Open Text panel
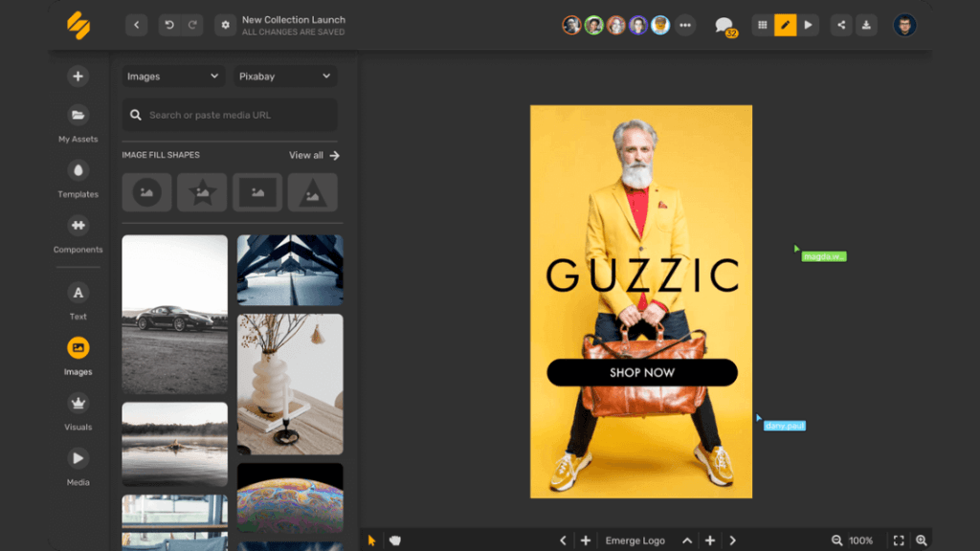The width and height of the screenshot is (980, 551). (78, 301)
